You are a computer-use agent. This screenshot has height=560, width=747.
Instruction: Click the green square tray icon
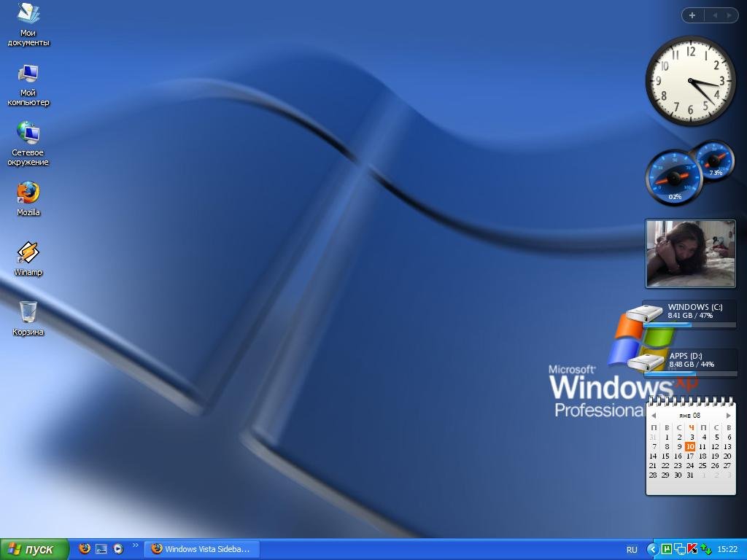(667, 550)
